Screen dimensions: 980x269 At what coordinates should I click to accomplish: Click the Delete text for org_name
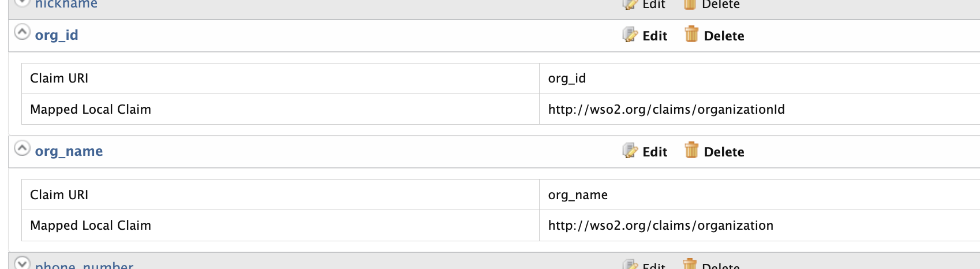point(724,152)
